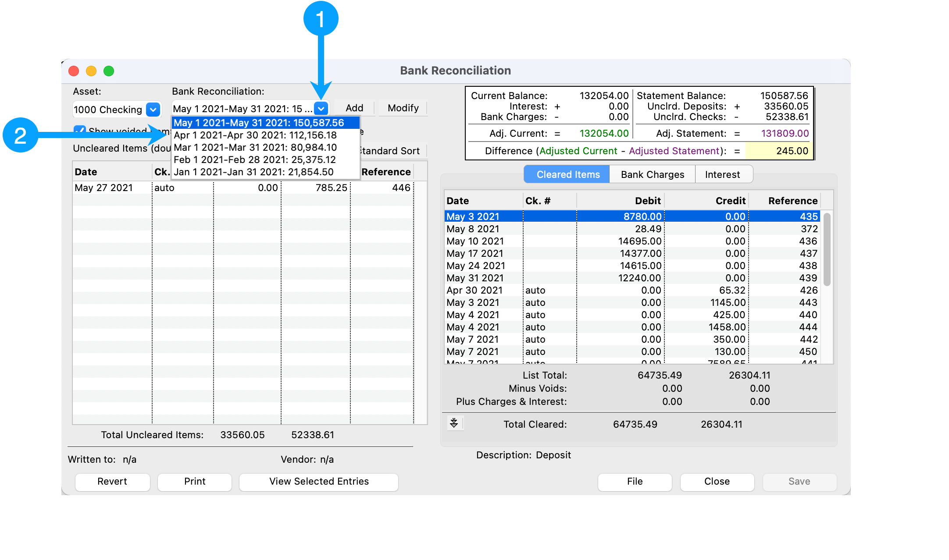The height and width of the screenshot is (560, 949).
Task: Click the red close window button
Action: (74, 71)
